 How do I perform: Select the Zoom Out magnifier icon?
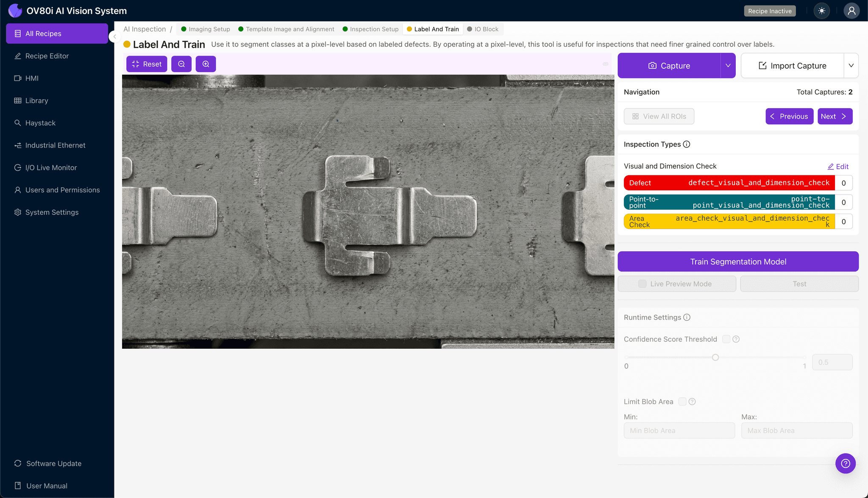pyautogui.click(x=181, y=64)
